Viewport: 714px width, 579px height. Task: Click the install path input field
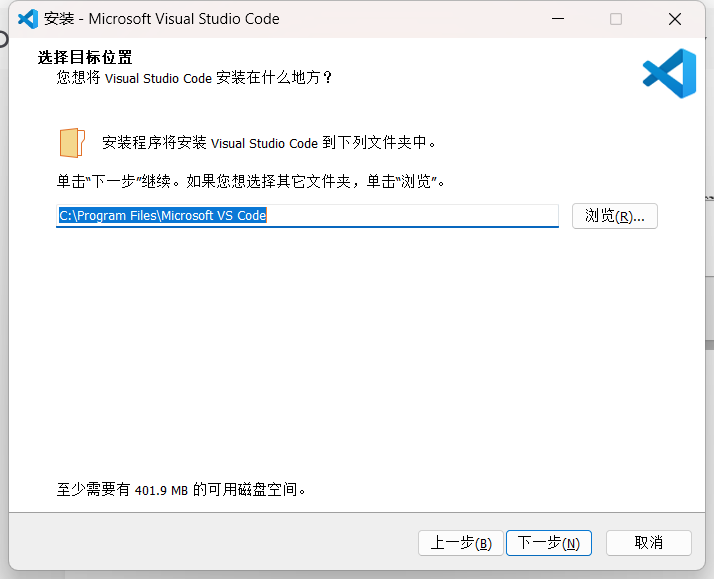pos(307,216)
